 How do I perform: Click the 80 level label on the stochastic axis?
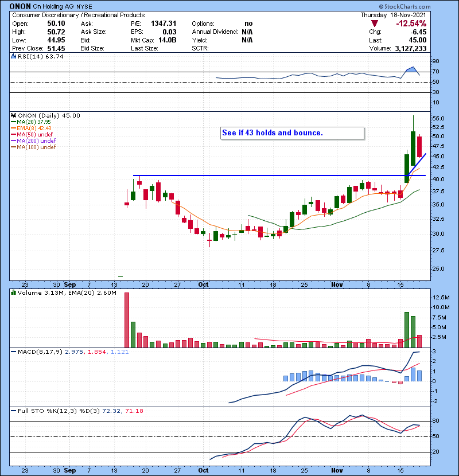click(x=435, y=422)
